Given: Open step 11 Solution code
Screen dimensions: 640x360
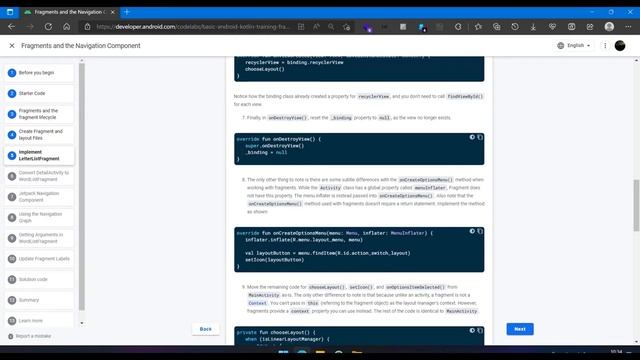Looking at the screenshot, I should point(39,280).
